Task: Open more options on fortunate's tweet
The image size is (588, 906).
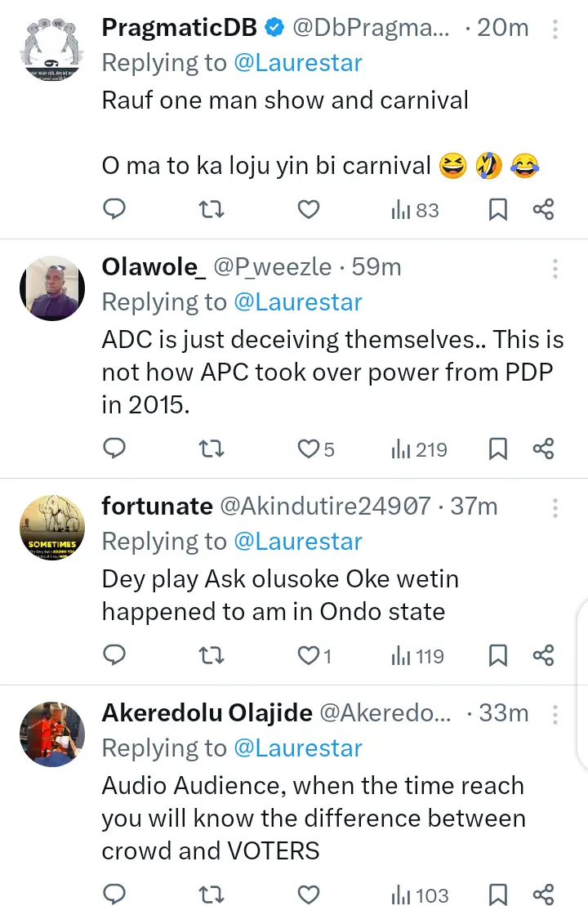Action: [x=555, y=507]
